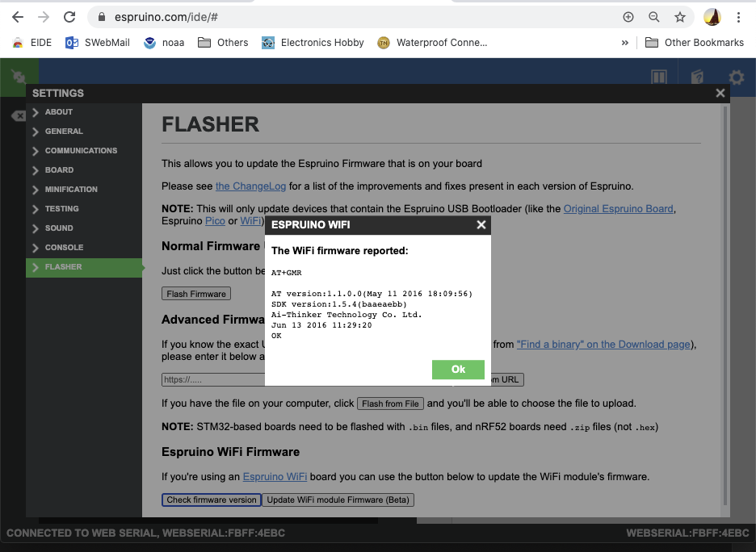Screen dimensions: 756x552
Task: Click the IDE settings gear icon
Action: coord(737,77)
